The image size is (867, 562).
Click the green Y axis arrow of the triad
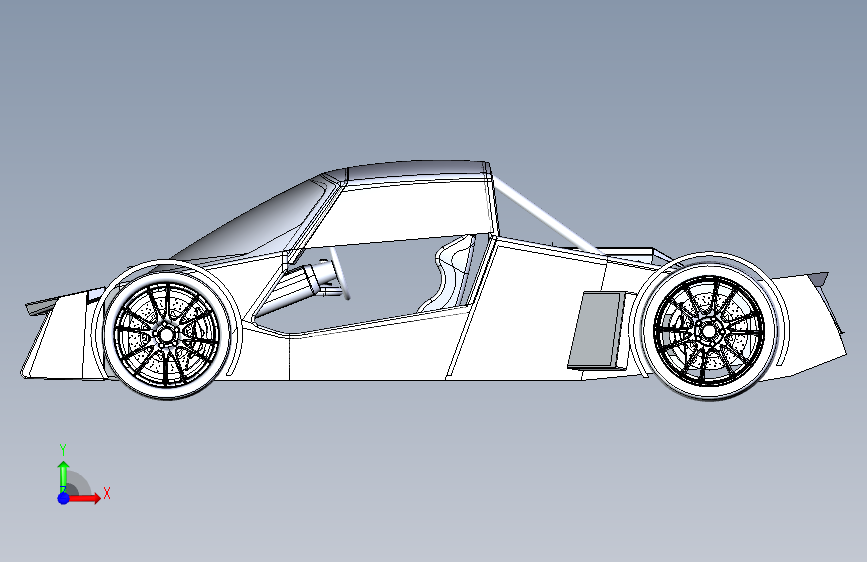[x=64, y=477]
